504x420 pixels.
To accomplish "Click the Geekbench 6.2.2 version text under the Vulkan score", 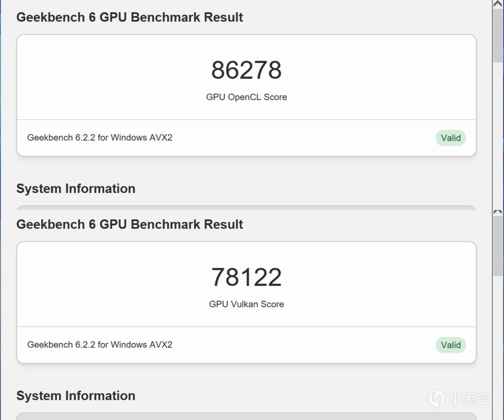I will pos(100,345).
